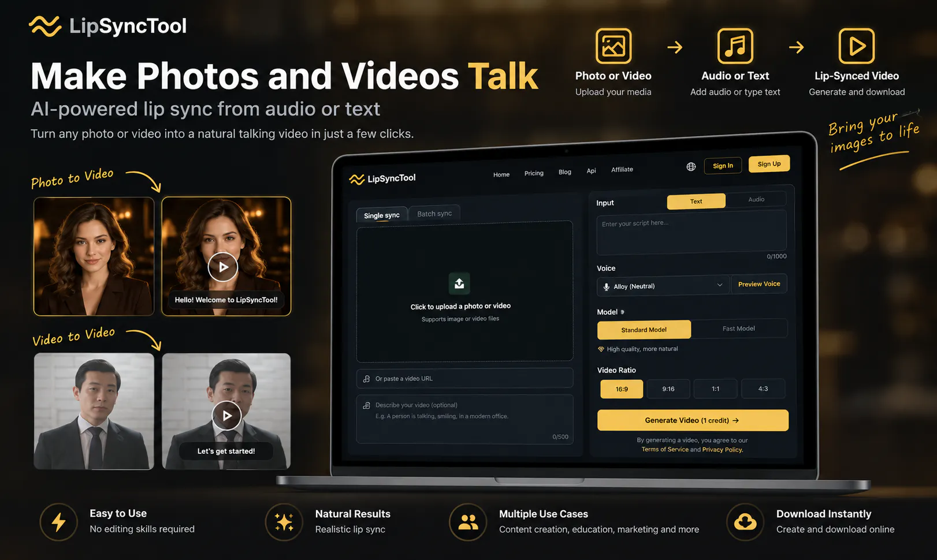Play the 'Hello! Welcome to LipSyncTool!' video
Viewport: 937px width, 560px height.
223,267
